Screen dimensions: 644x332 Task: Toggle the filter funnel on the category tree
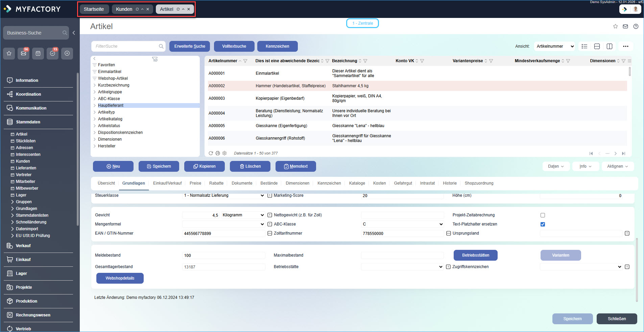pyautogui.click(x=155, y=59)
